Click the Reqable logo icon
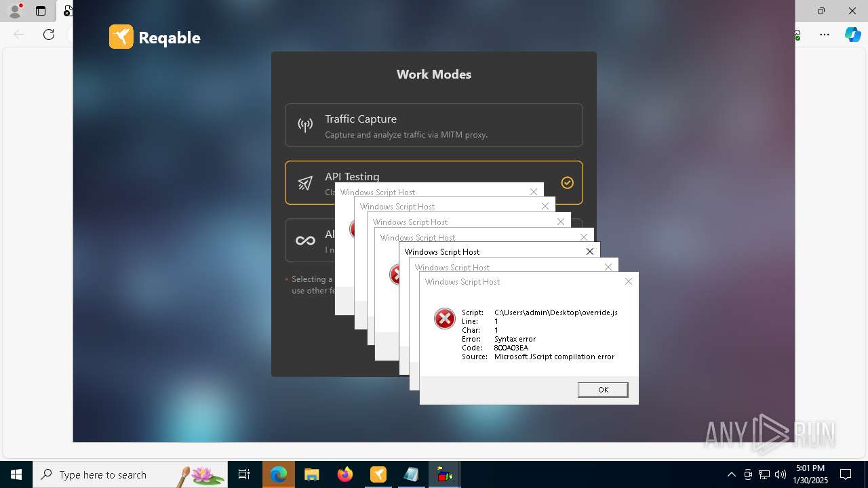The height and width of the screenshot is (488, 868). click(121, 37)
